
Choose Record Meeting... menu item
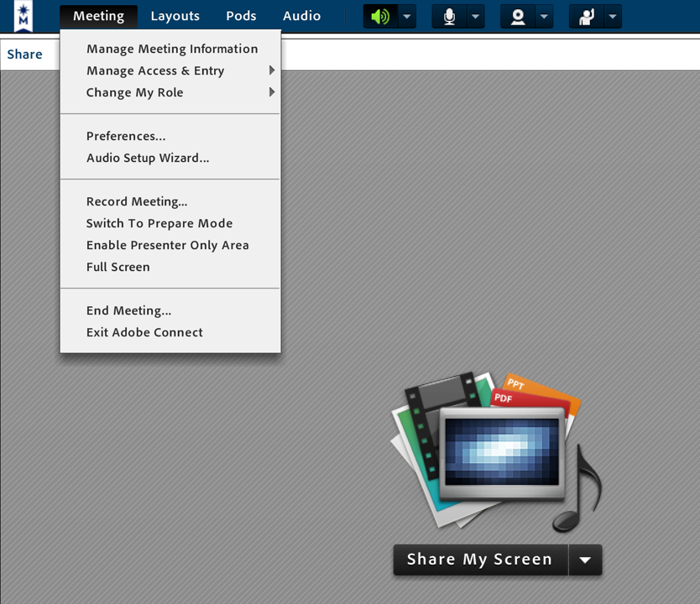(x=137, y=201)
